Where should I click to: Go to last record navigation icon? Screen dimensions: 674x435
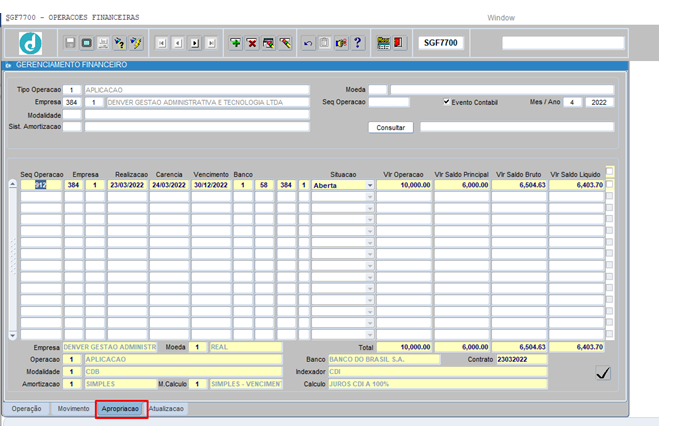point(211,43)
